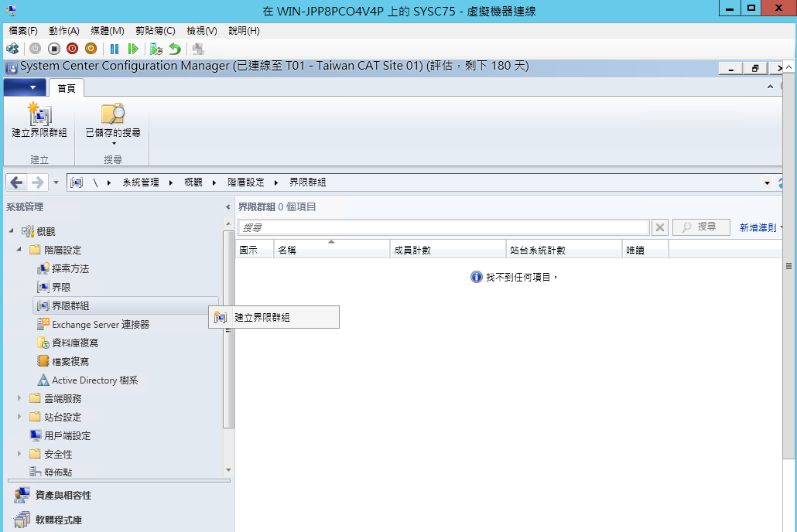Viewport: 797px width, 532px height.
Task: Expand the breadcrumb arrow after 階層設定
Action: tap(276, 183)
